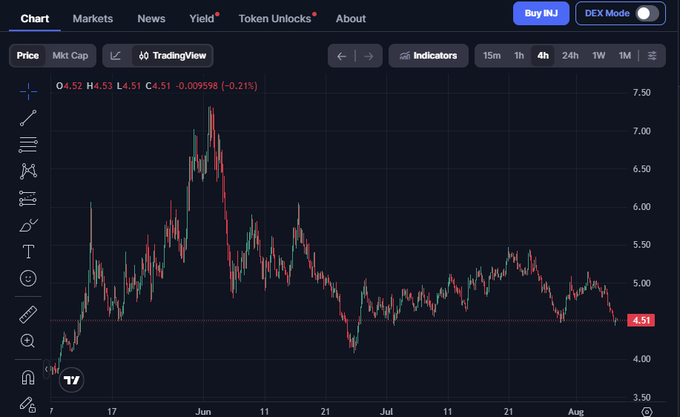The width and height of the screenshot is (680, 417).
Task: Choose the pattern drawing tool
Action: (28, 171)
